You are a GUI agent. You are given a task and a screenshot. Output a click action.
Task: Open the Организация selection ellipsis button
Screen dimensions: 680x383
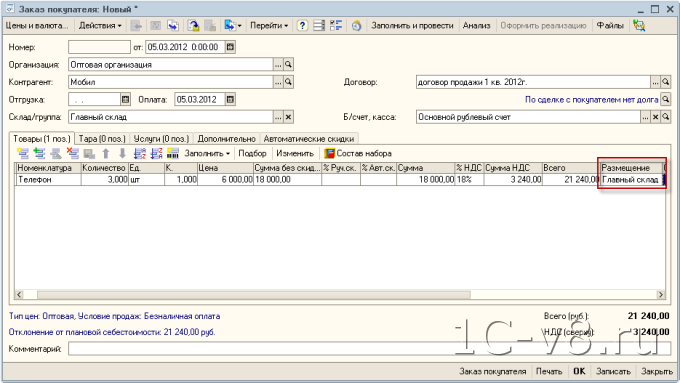(x=278, y=65)
